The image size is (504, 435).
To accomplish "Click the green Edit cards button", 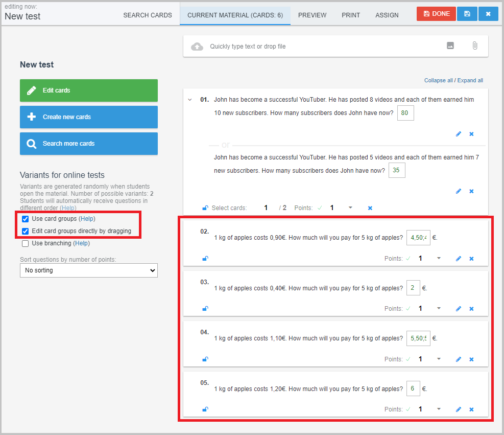I will pyautogui.click(x=89, y=90).
